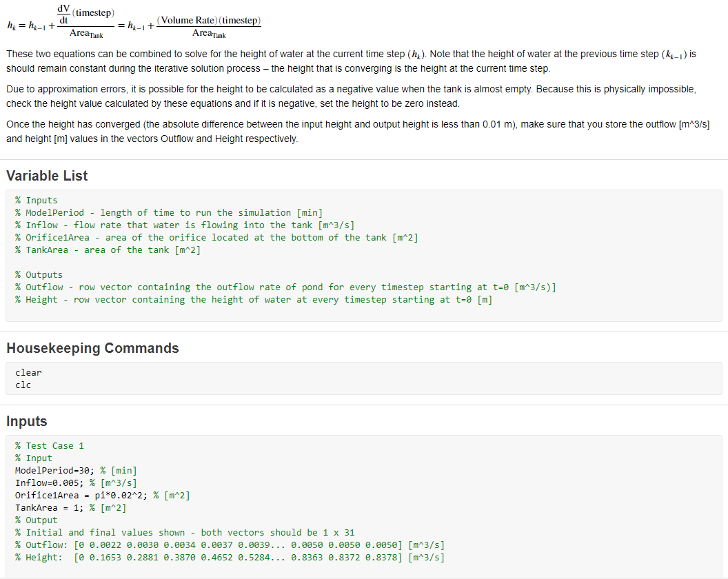
Task: Click the '% ModelPeriod - length of time' comment
Action: point(168,213)
